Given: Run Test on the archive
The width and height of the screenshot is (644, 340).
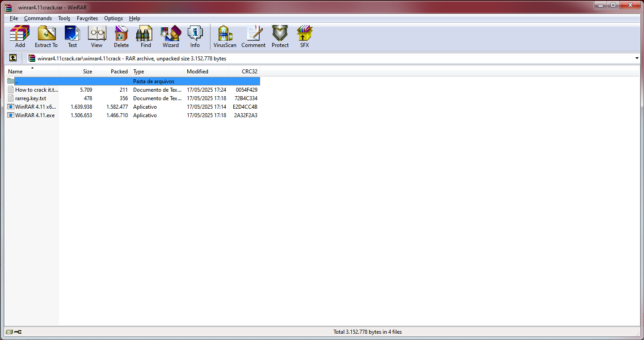Looking at the screenshot, I should (72, 36).
